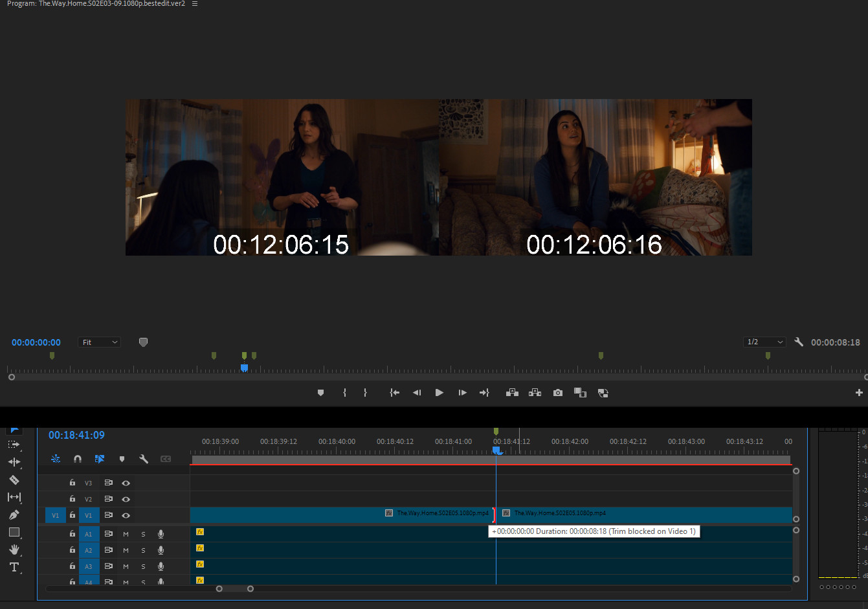
Task: Click the Lift button
Action: (x=512, y=393)
